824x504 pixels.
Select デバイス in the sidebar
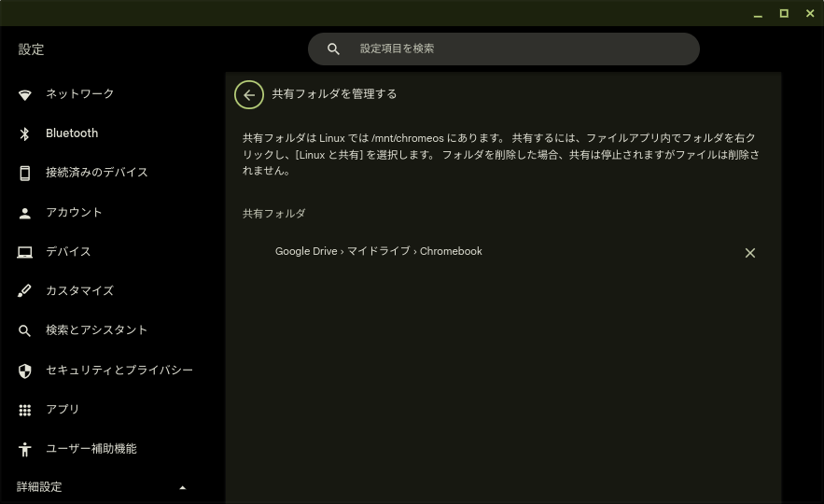tap(68, 252)
